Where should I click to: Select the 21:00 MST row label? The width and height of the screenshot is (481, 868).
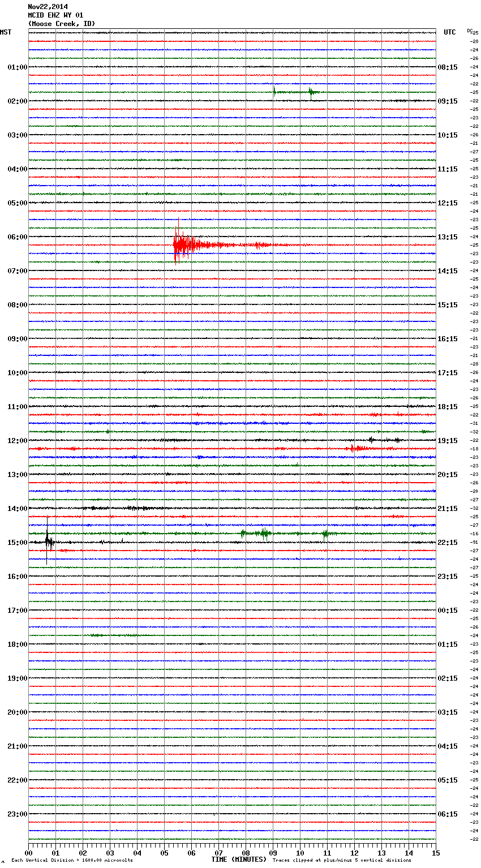point(18,746)
